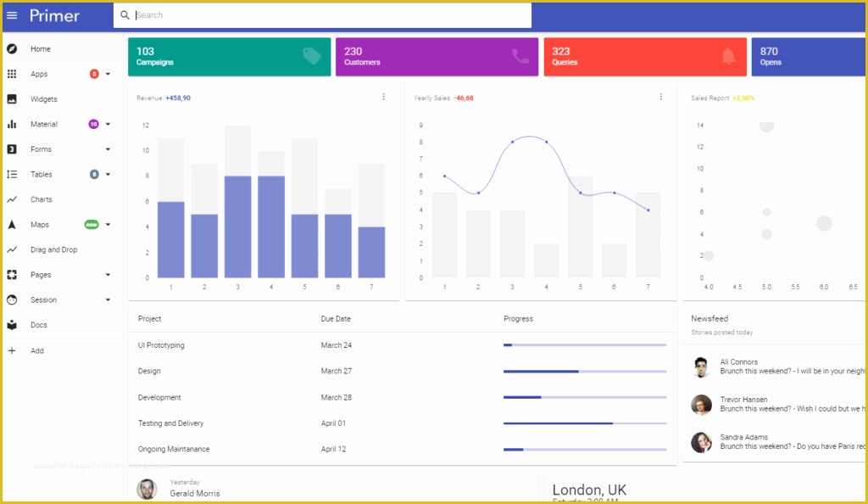Click the Home compass icon

tap(12, 48)
